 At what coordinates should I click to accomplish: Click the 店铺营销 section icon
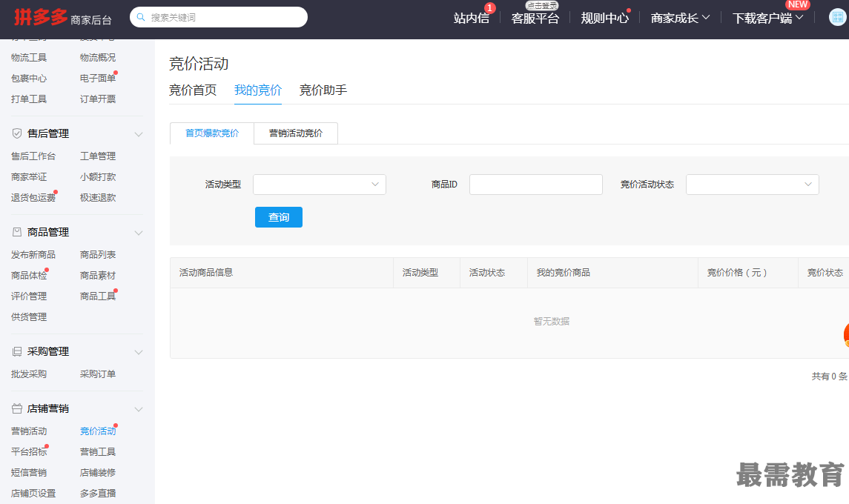(17, 408)
